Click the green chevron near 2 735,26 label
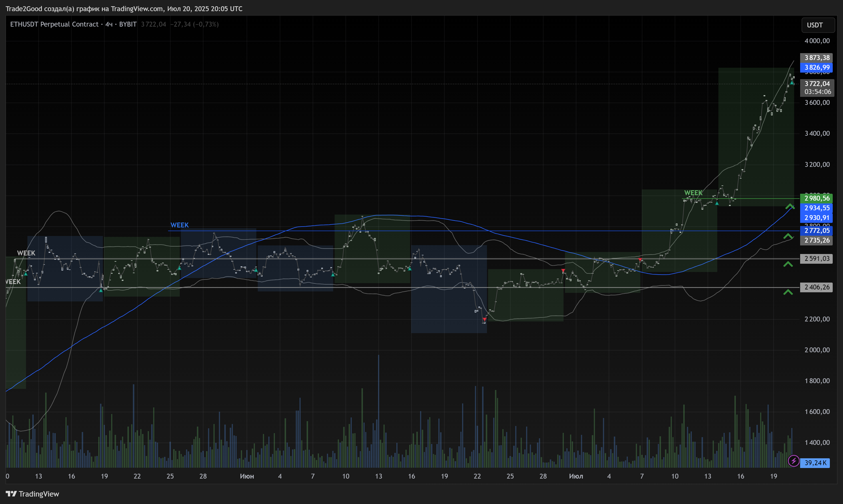 pyautogui.click(x=788, y=236)
